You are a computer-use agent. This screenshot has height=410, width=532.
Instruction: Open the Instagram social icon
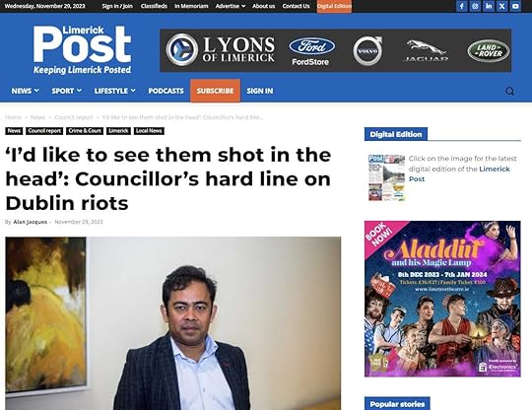tap(475, 6)
